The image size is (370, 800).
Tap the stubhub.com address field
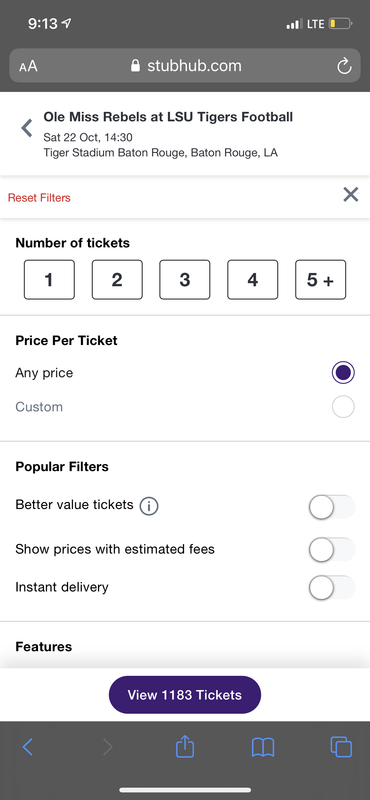pos(185,66)
